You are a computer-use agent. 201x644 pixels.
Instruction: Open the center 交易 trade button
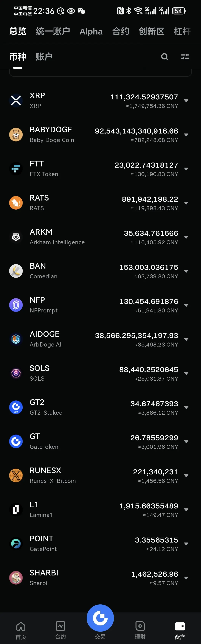(x=100, y=618)
